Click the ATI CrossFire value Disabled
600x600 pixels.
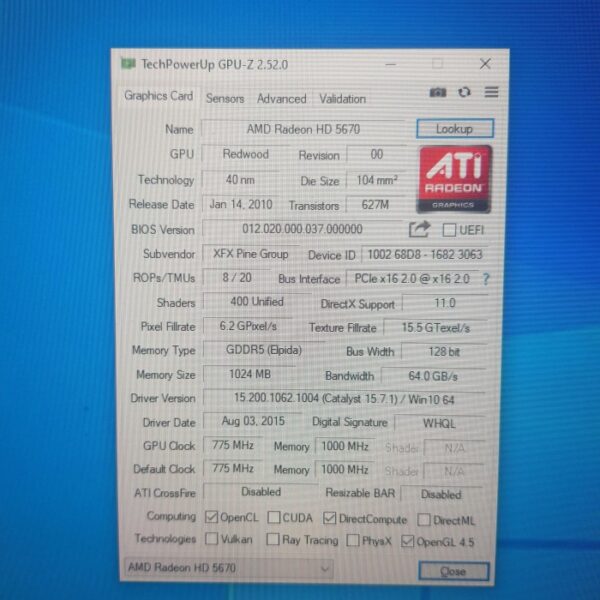261,492
